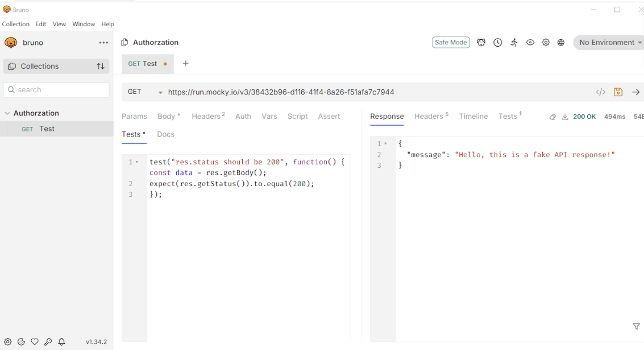The width and height of the screenshot is (644, 350).
Task: Open the cookies icon in sidebar footer
Action: coord(22,341)
